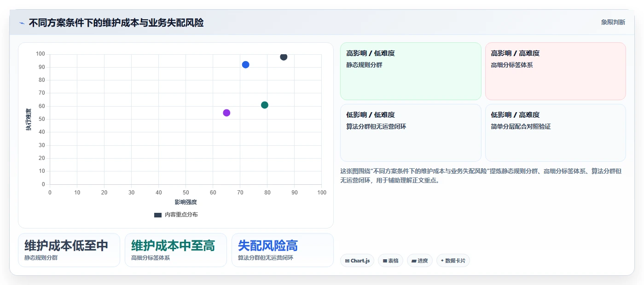Viewport: 644px width, 285px height.
Task: Click the chart title 不同方案条件下的维护成本与业务失配风险
Action: 116,23
